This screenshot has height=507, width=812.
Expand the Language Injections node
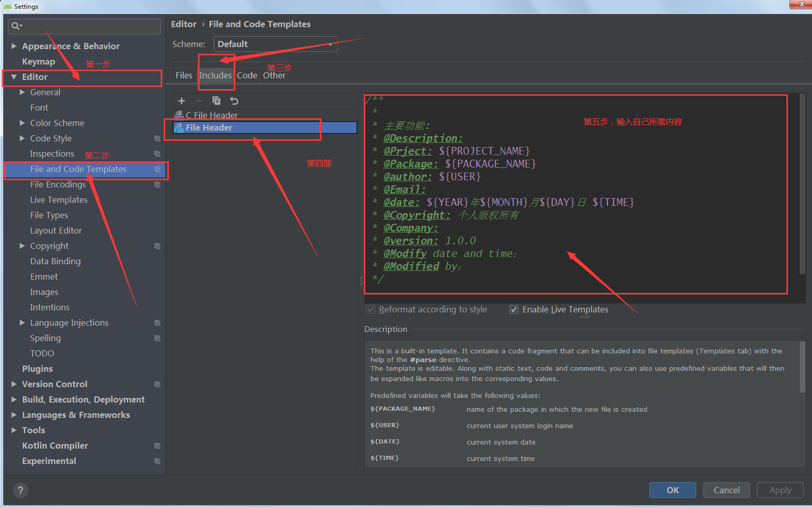click(22, 323)
